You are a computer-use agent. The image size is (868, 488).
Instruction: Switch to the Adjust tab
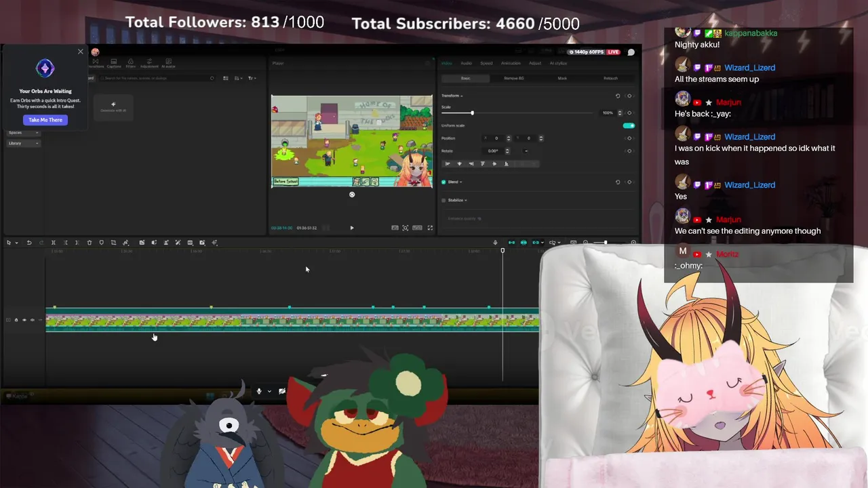click(535, 63)
